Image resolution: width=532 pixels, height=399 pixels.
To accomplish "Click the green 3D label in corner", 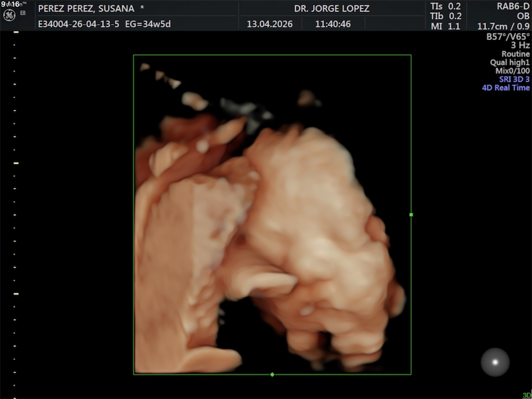I will click(x=527, y=395).
